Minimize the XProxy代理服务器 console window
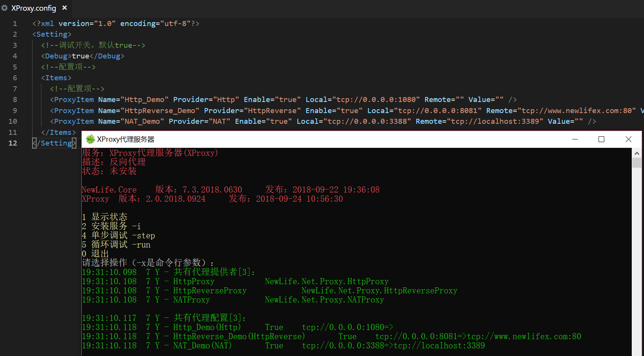 click(575, 139)
